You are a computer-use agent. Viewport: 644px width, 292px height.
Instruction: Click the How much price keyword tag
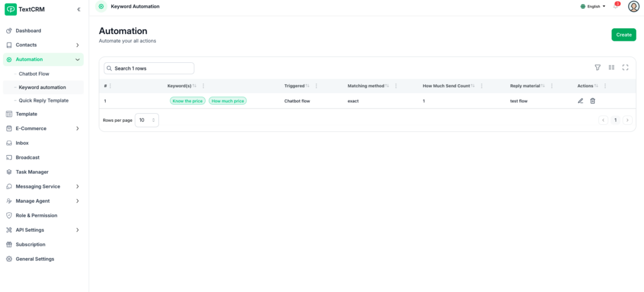(228, 101)
